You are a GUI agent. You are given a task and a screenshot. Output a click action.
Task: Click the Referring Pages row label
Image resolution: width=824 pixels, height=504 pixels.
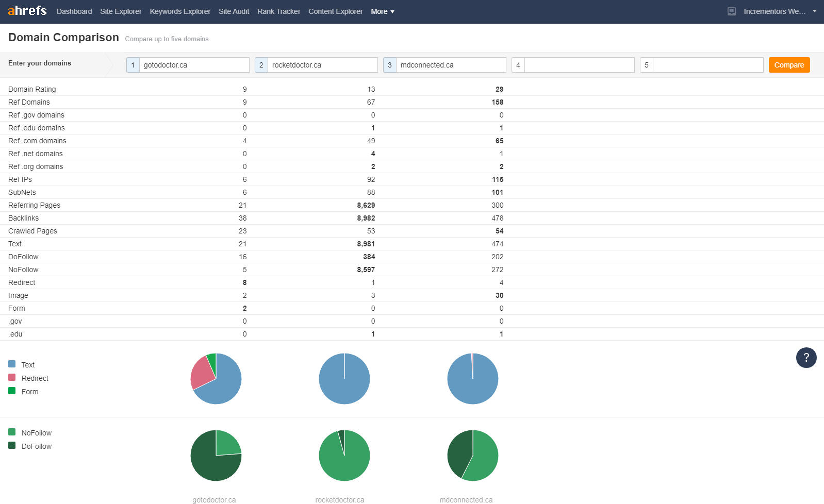click(34, 205)
